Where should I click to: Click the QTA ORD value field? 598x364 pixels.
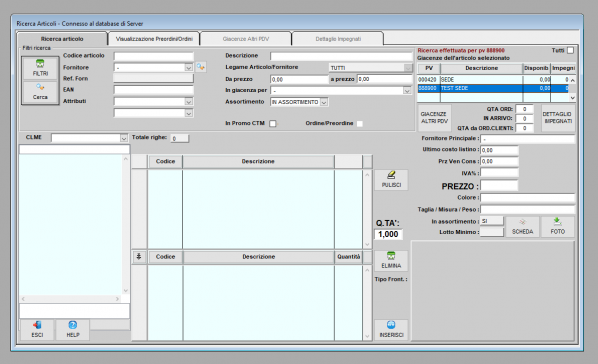tap(524, 109)
